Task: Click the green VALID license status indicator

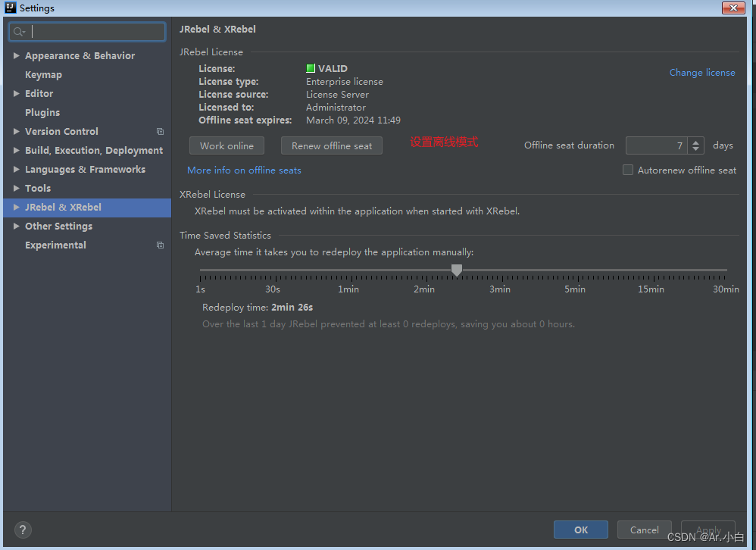Action: pyautogui.click(x=311, y=68)
